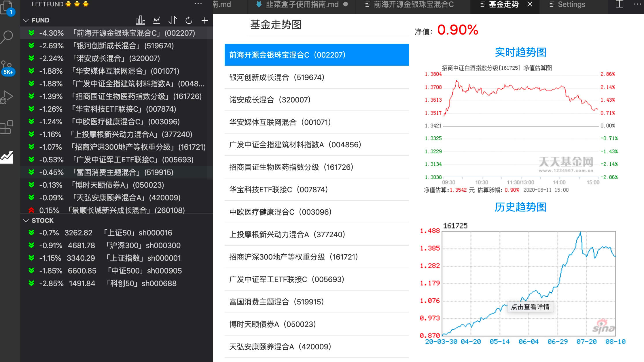Choose 天弘安康颐养混合A（420009） in trend list
The height and width of the screenshot is (362, 644).
click(x=317, y=347)
